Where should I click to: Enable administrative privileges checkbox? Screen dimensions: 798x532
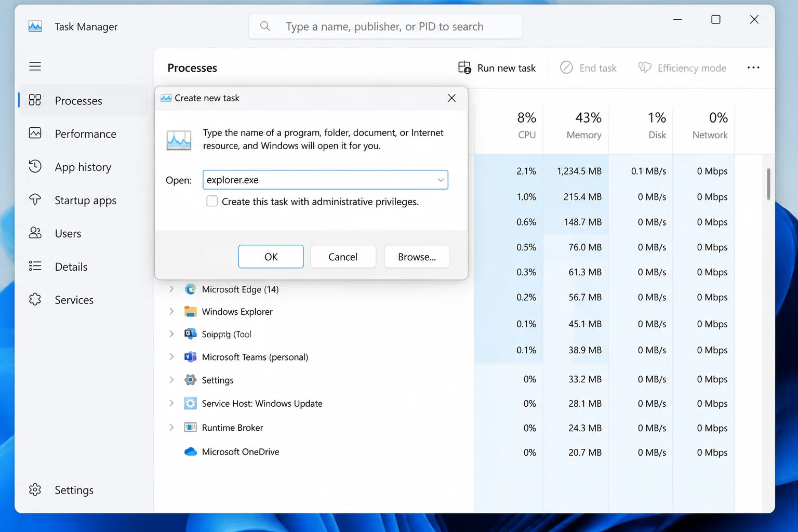(212, 201)
